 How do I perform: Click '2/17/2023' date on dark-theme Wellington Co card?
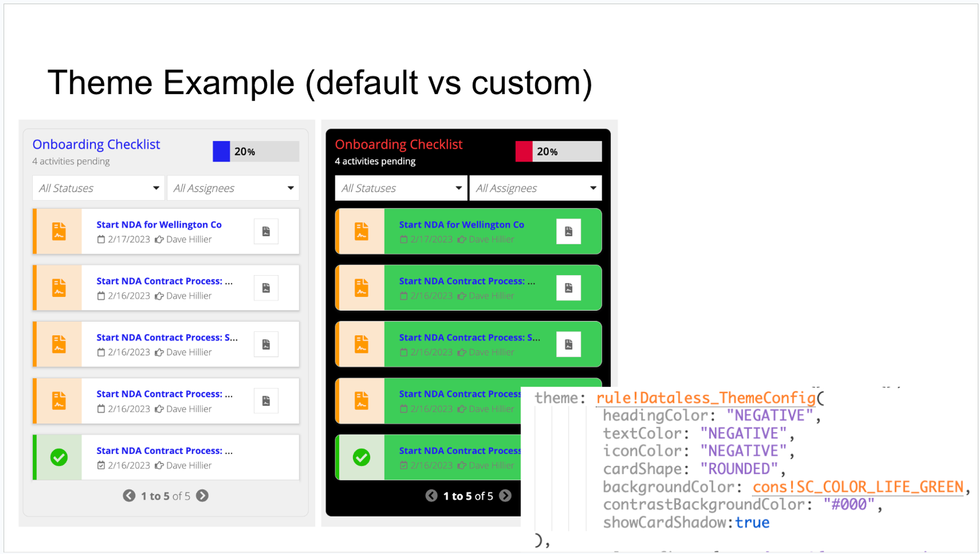[x=431, y=239]
